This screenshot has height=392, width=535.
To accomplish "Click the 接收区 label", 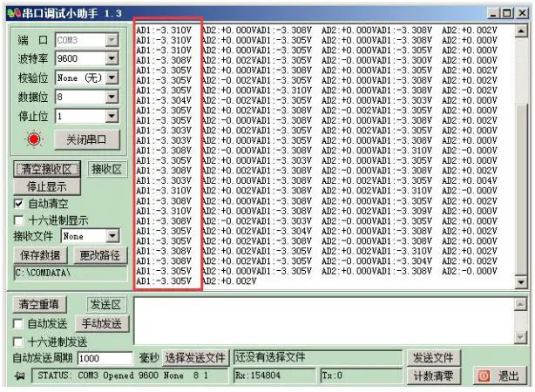I will tap(107, 169).
